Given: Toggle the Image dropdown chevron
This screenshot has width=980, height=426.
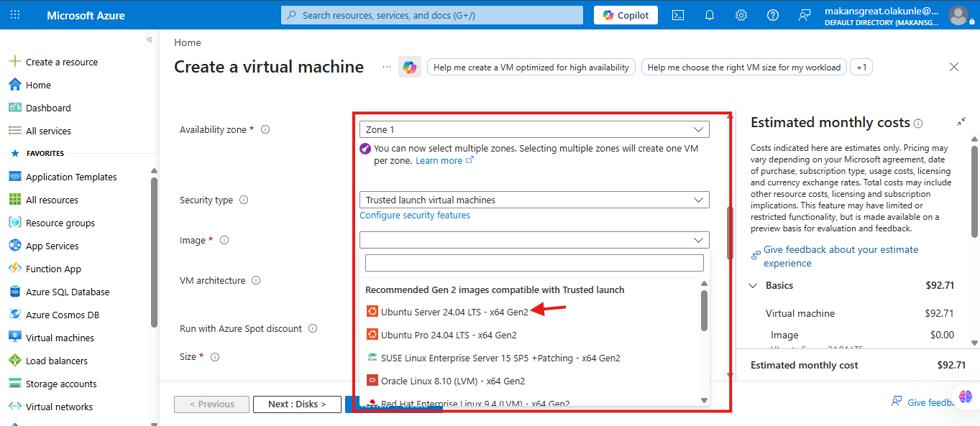Looking at the screenshot, I should 698,240.
